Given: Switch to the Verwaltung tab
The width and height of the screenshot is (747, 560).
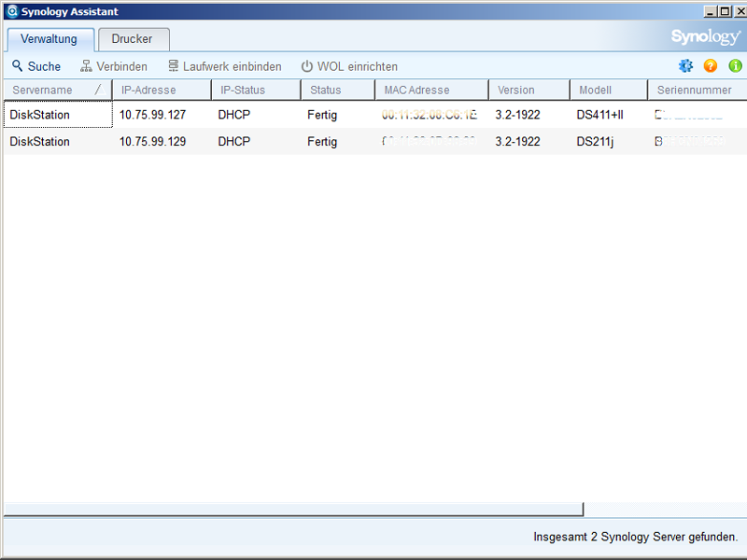Looking at the screenshot, I should click(x=49, y=39).
